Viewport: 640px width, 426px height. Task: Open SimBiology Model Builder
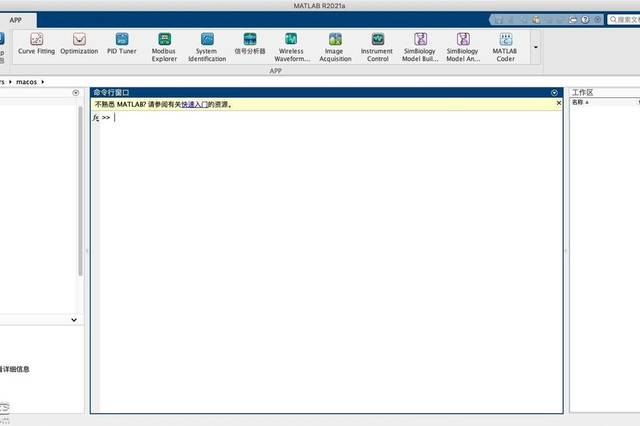[x=420, y=47]
